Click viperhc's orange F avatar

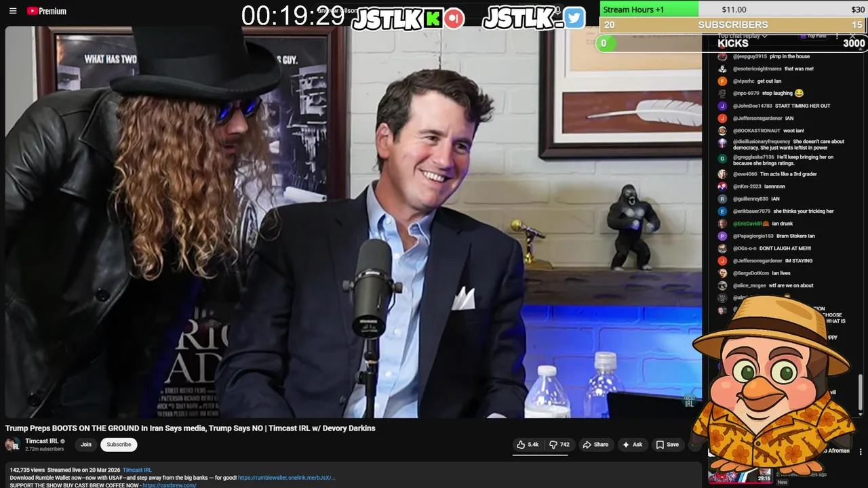722,81
